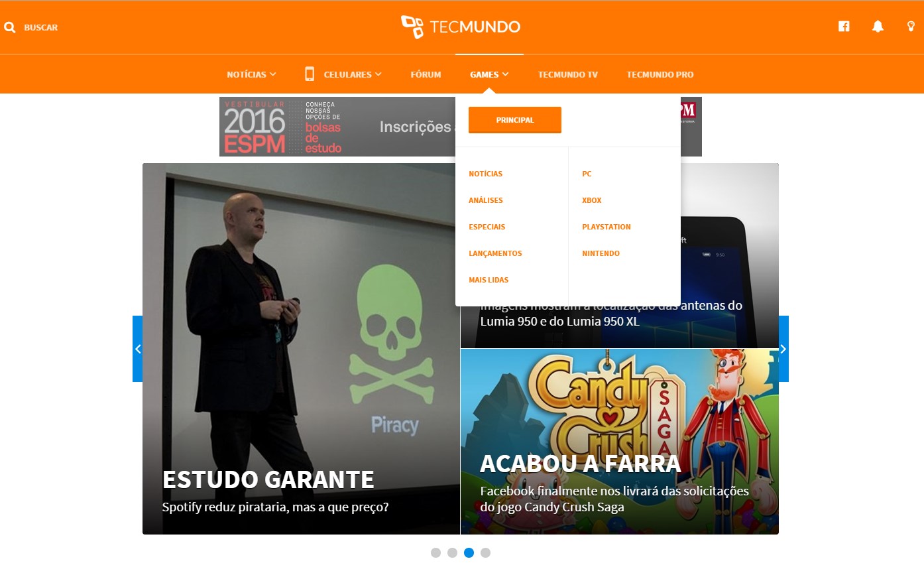This screenshot has height=571, width=924.
Task: Open the Buscar search field
Action: point(40,27)
